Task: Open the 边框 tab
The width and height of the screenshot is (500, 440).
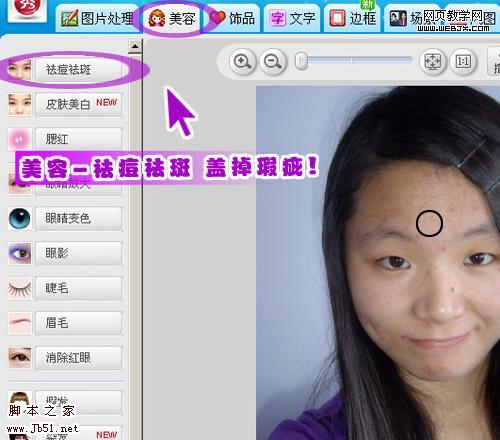Action: pos(353,18)
